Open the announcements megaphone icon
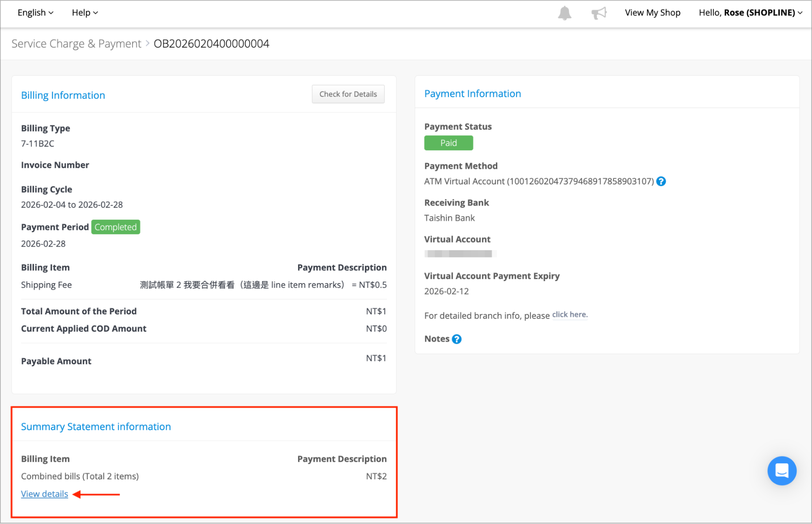Screen dimensions: 812x524 click(x=599, y=13)
